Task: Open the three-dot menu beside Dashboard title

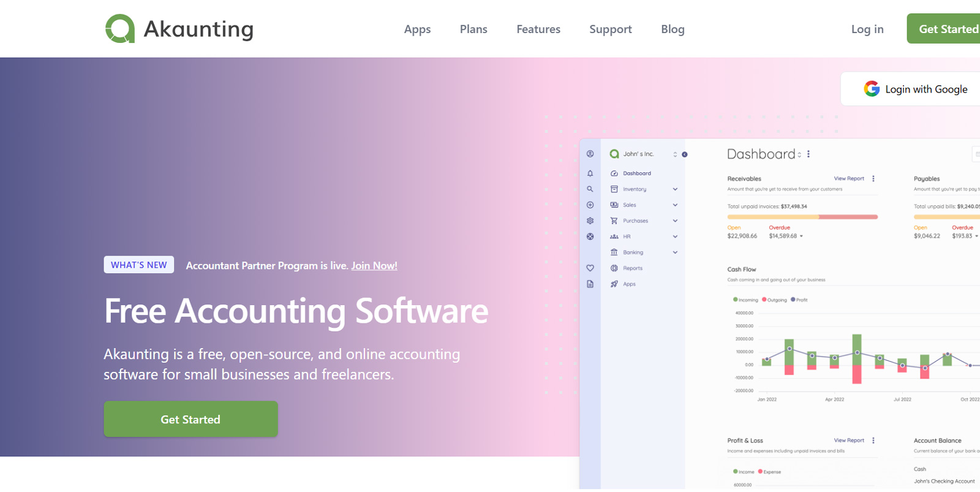Action: point(809,154)
